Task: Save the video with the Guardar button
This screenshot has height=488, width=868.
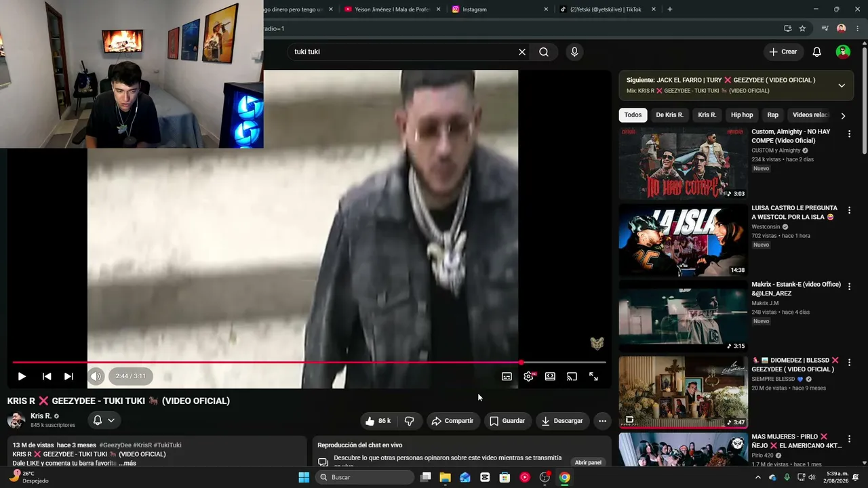Action: tap(507, 421)
